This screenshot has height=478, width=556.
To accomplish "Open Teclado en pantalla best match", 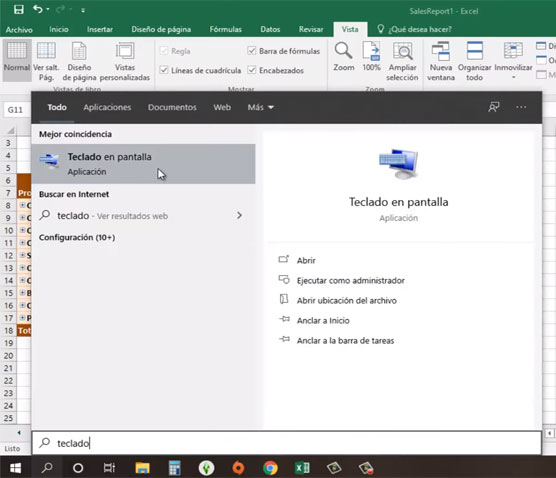I will pos(143,164).
